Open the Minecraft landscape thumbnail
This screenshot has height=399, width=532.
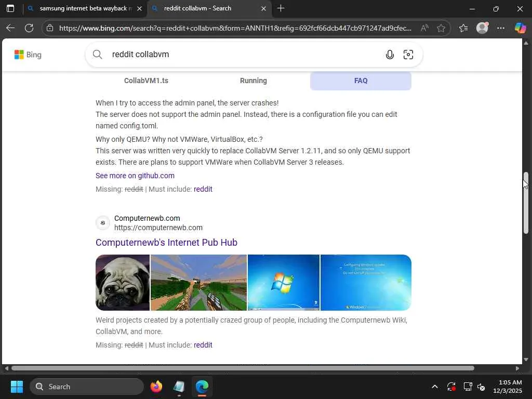coord(198,283)
